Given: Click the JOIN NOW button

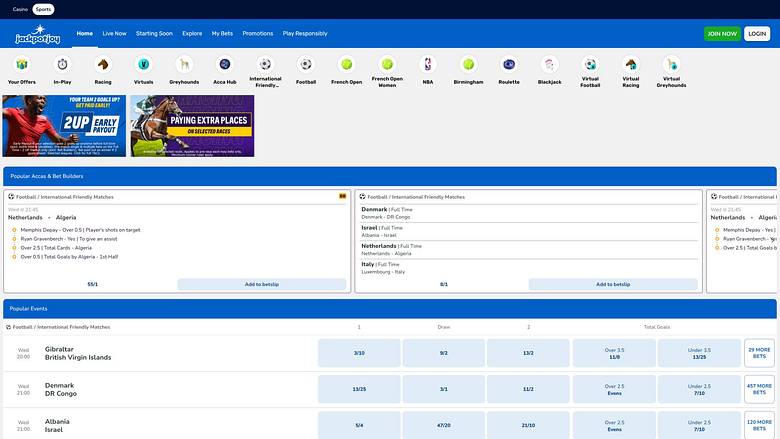Looking at the screenshot, I should click(x=722, y=34).
